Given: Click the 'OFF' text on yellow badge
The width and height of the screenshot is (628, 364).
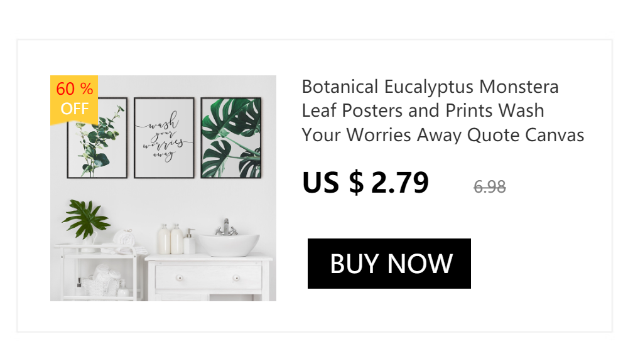Looking at the screenshot, I should (75, 109).
